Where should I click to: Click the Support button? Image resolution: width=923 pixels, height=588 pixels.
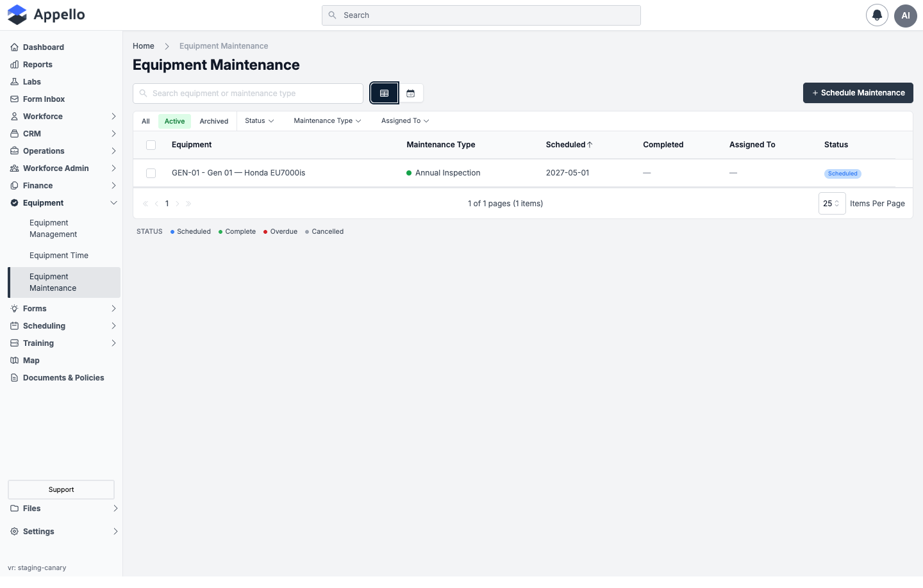coord(62,490)
